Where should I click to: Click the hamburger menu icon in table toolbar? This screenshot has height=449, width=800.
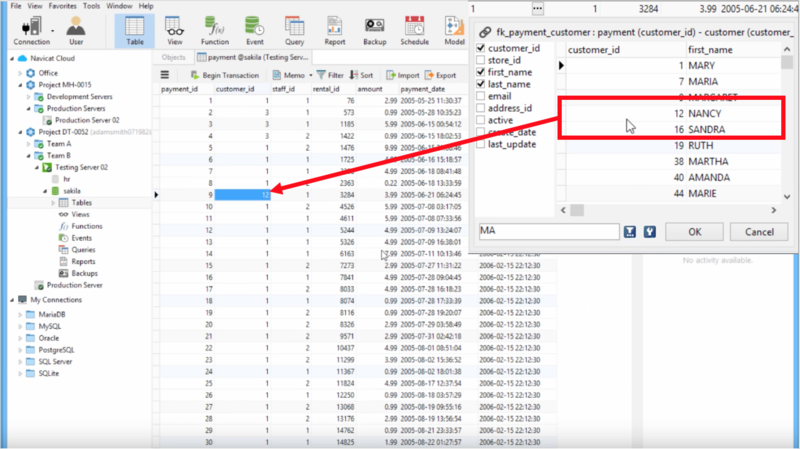(165, 75)
